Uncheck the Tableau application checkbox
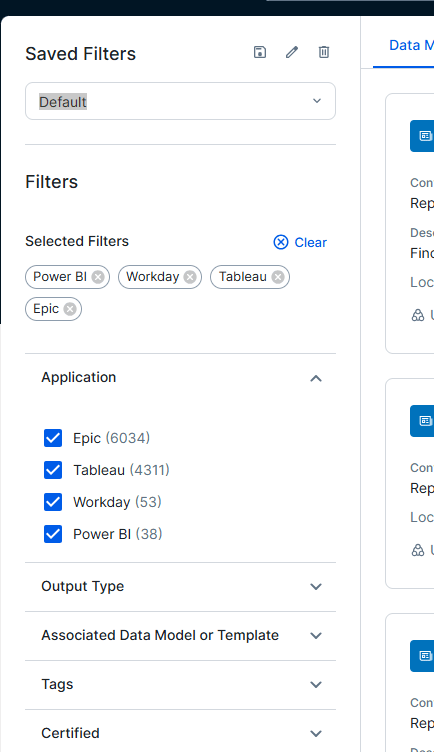This screenshot has width=434, height=752. pyautogui.click(x=53, y=470)
